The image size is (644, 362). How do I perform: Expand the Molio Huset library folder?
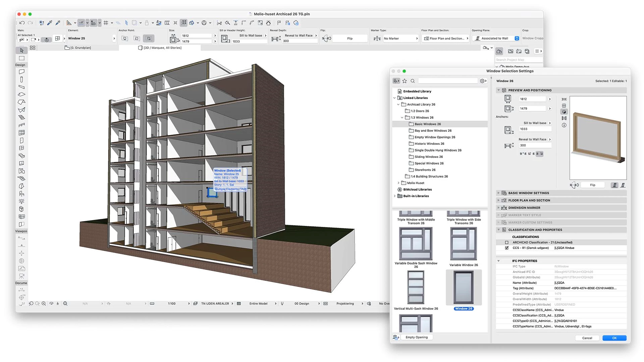(398, 183)
